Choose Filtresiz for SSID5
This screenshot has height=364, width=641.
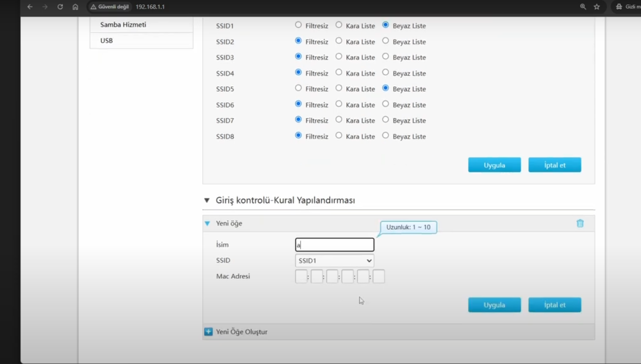[x=298, y=88]
